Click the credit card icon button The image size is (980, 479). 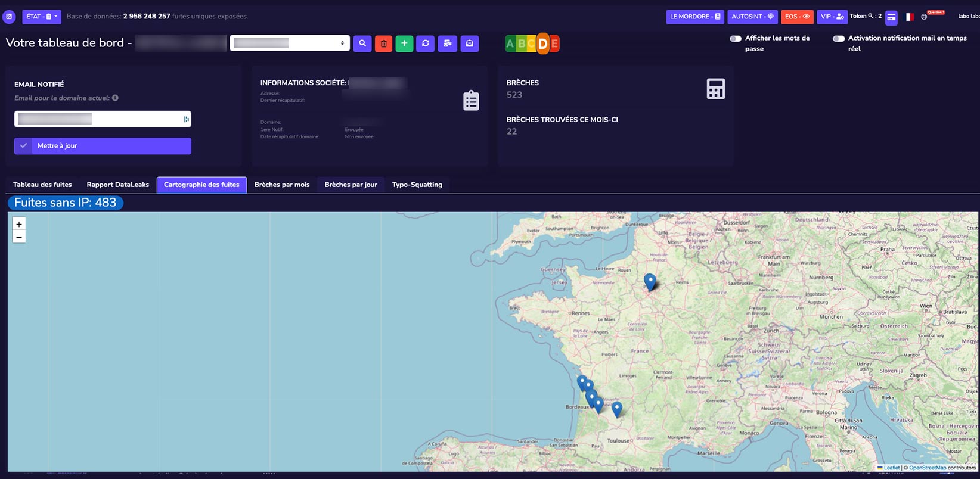pyautogui.click(x=891, y=17)
